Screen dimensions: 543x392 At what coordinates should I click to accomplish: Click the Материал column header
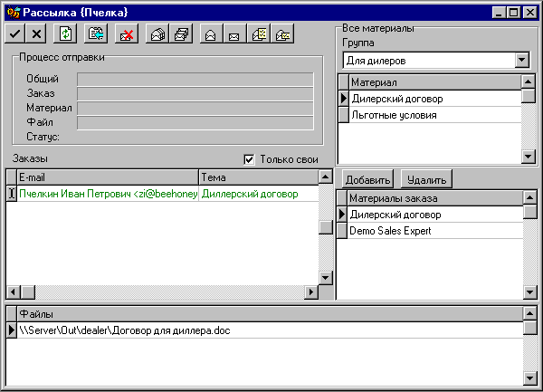(x=435, y=82)
